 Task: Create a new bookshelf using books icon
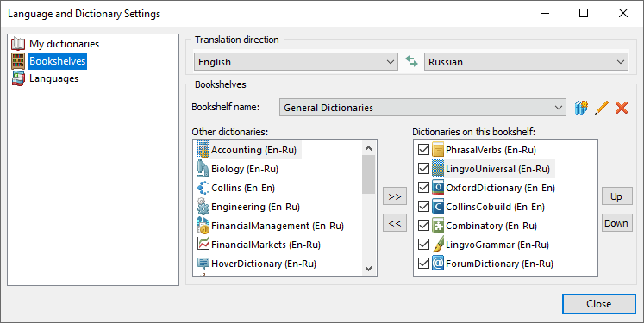pyautogui.click(x=581, y=108)
